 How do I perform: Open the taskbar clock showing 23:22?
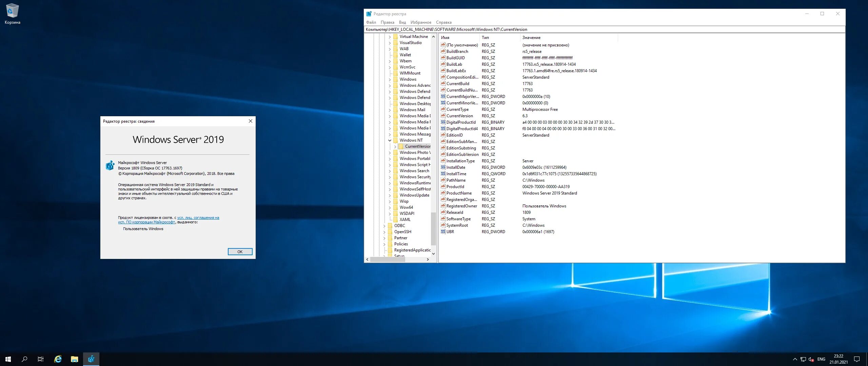click(x=839, y=359)
